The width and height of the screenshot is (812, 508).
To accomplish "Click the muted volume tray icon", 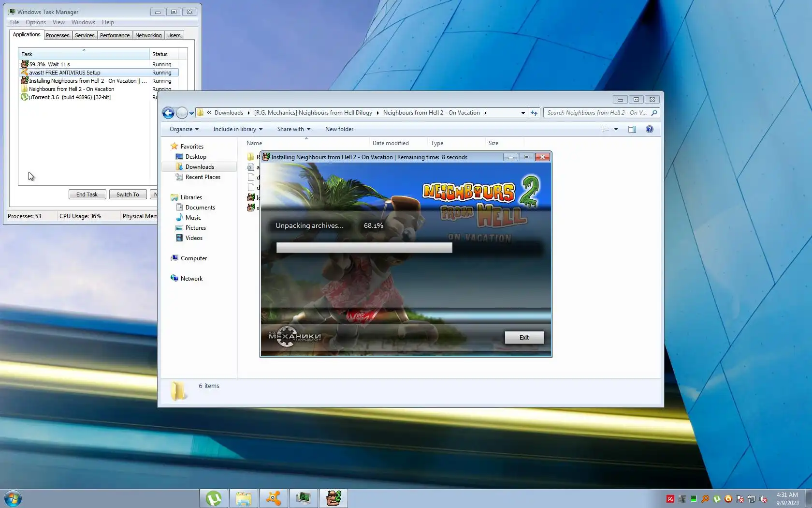I will (x=763, y=499).
